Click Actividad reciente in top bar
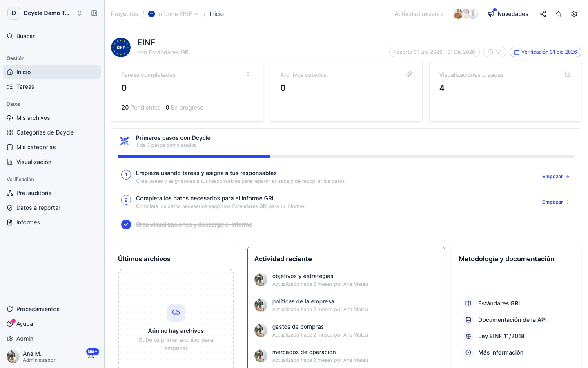Image resolution: width=588 pixels, height=368 pixels. (419, 14)
